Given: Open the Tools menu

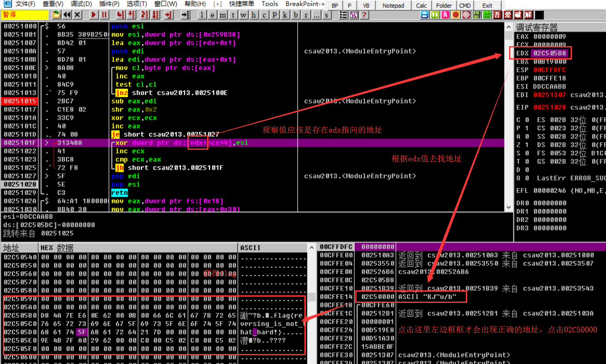Looking at the screenshot, I should (270, 4).
